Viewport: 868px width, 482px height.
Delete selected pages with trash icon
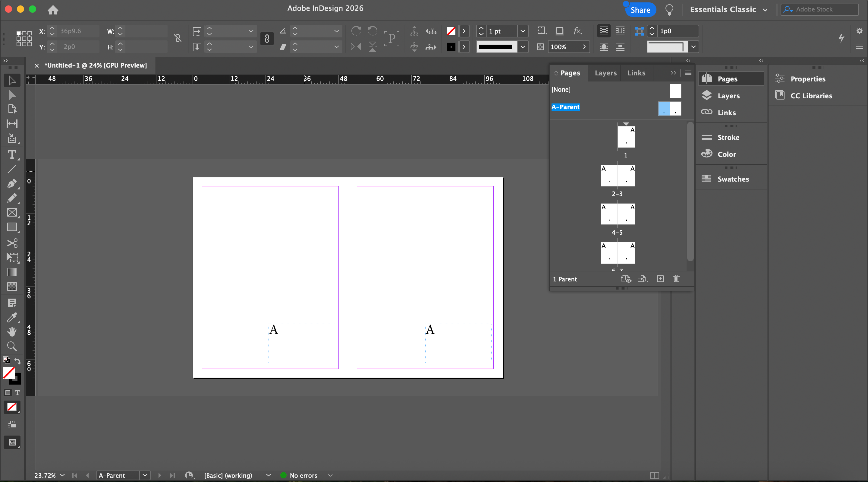(x=676, y=279)
